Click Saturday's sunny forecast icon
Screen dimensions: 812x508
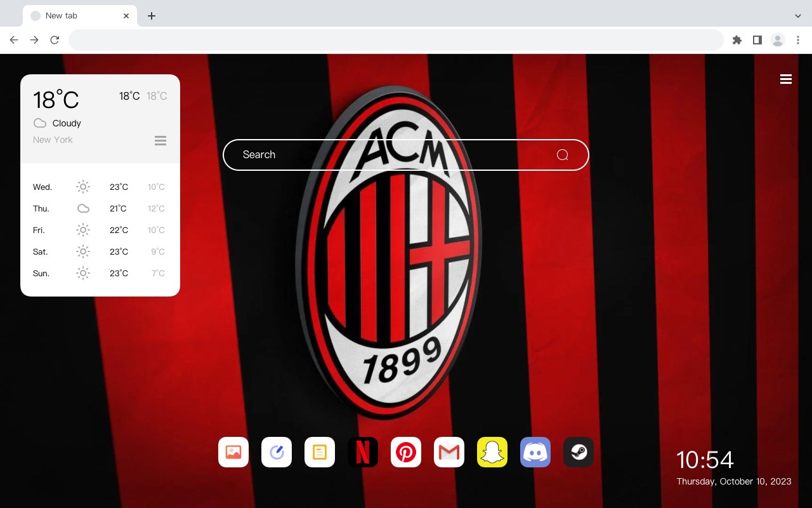pyautogui.click(x=83, y=251)
